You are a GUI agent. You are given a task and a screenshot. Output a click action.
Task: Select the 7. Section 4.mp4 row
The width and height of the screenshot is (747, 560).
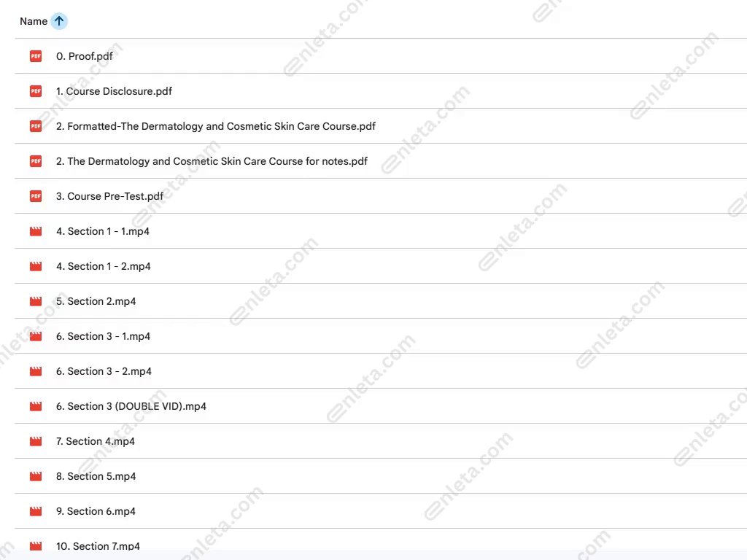tap(96, 441)
